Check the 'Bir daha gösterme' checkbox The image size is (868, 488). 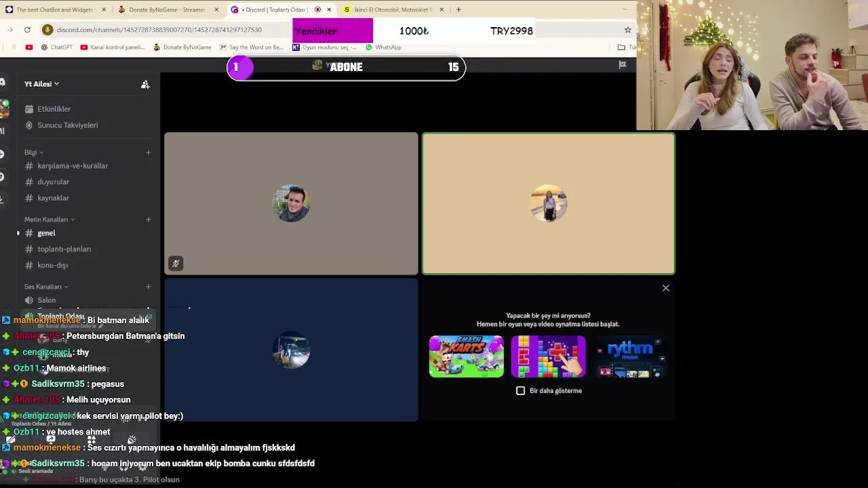521,391
